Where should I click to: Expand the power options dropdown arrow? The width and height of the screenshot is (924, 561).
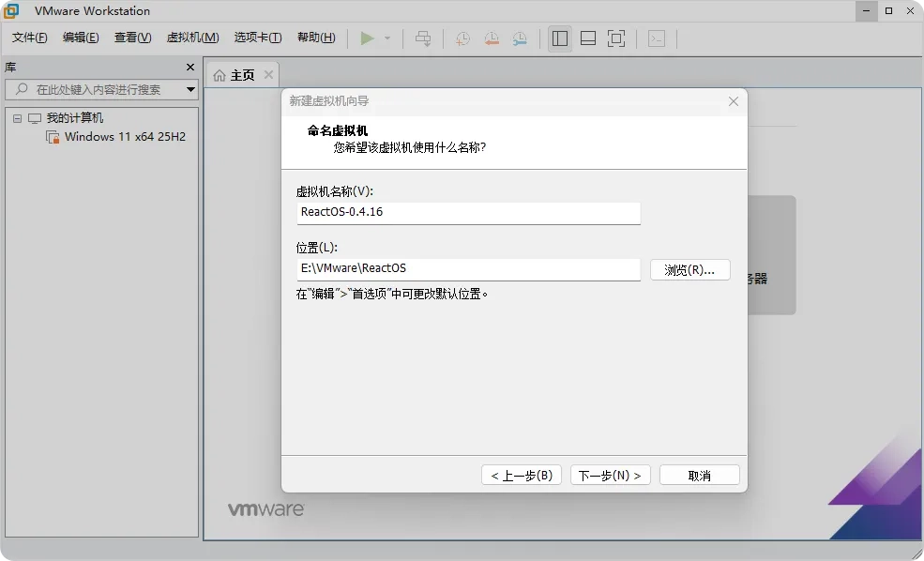pos(387,38)
